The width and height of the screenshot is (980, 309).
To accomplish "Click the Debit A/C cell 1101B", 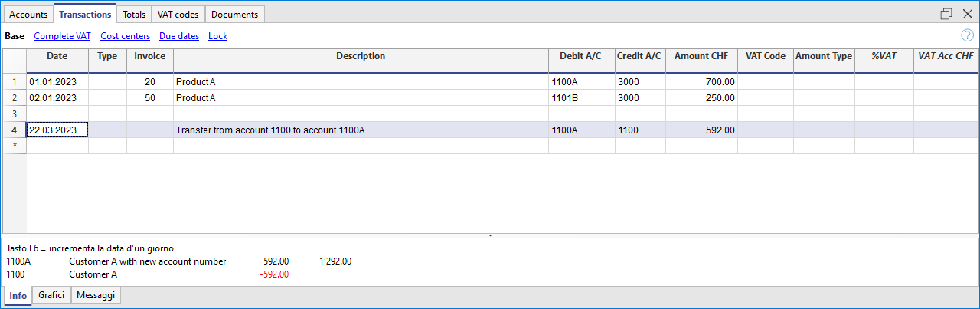I will tap(581, 98).
